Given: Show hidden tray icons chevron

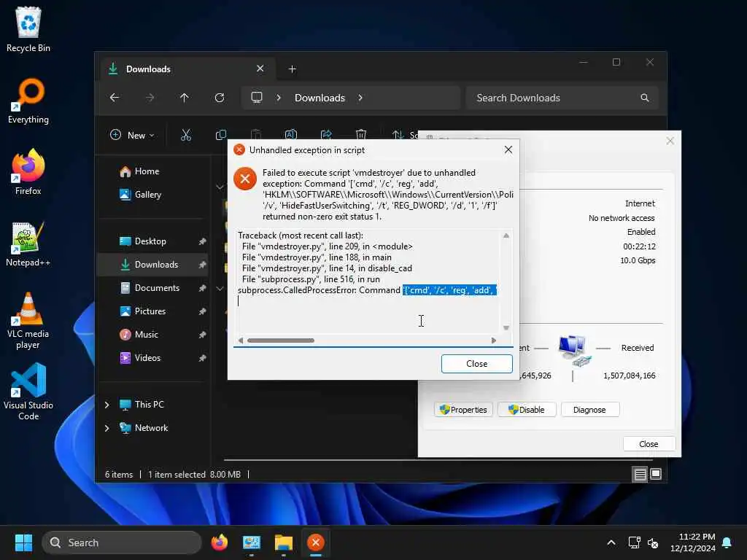Looking at the screenshot, I should pyautogui.click(x=611, y=542).
